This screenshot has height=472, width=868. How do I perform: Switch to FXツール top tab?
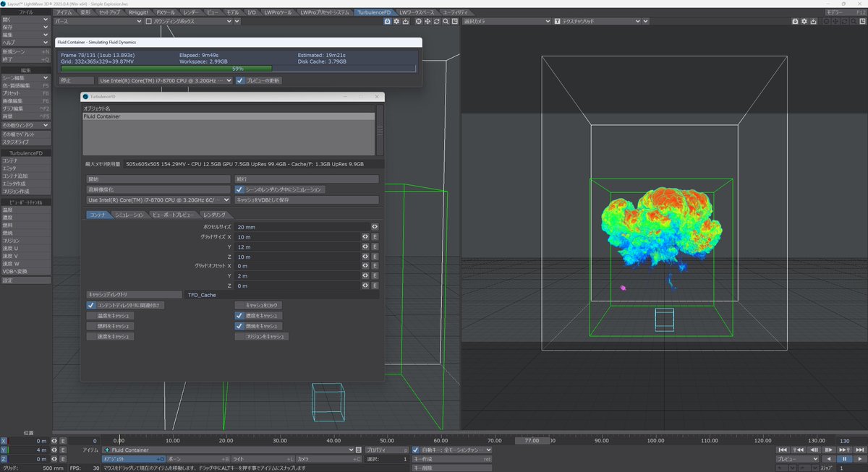pyautogui.click(x=165, y=12)
